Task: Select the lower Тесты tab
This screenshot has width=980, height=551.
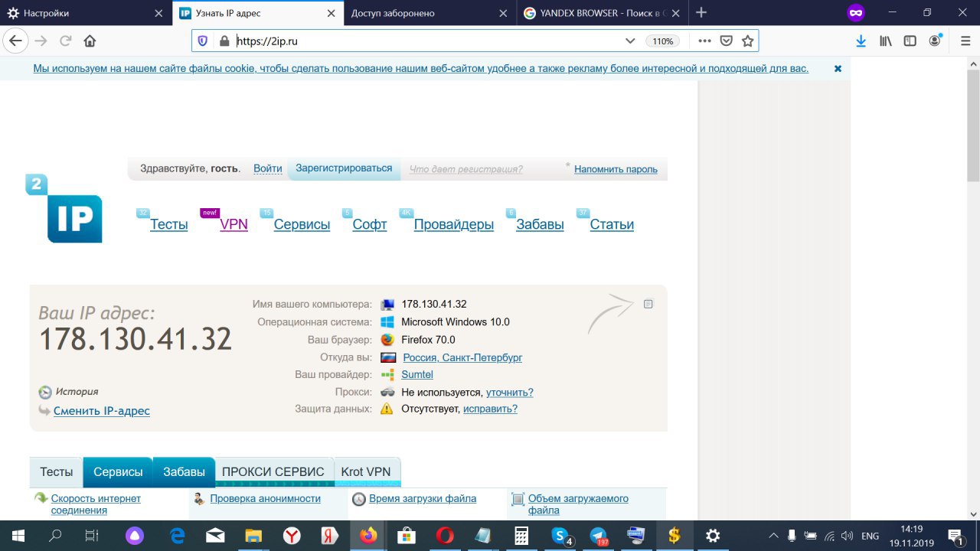Action: pyautogui.click(x=57, y=472)
